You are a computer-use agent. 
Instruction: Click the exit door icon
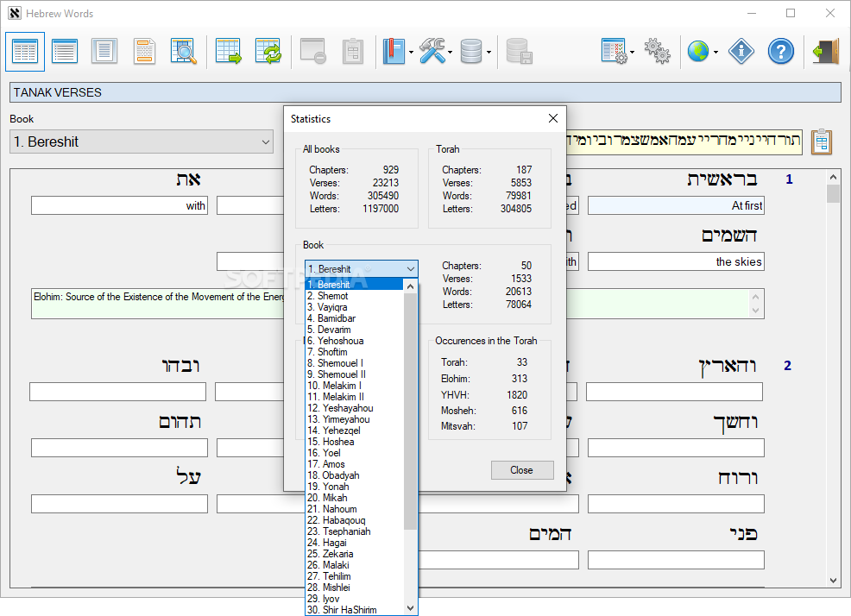pos(825,52)
